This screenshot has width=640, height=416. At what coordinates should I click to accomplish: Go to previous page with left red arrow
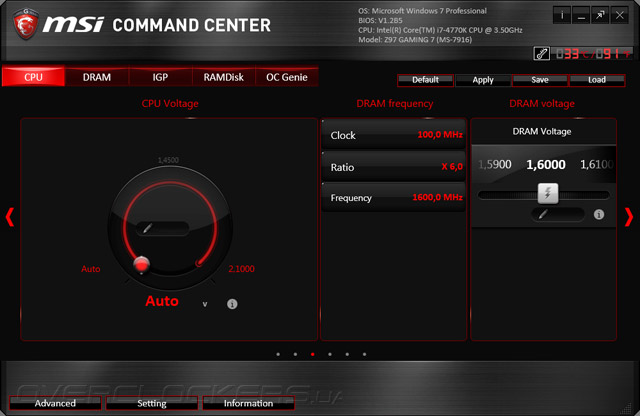[10, 217]
